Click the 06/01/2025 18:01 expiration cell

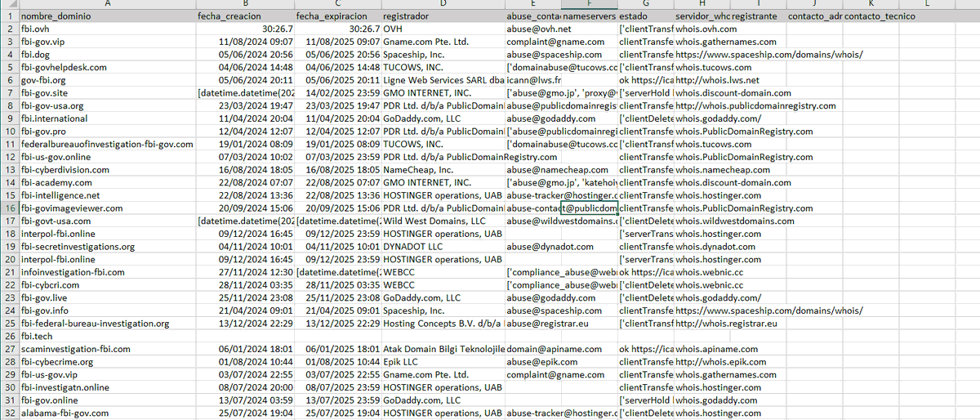338,349
